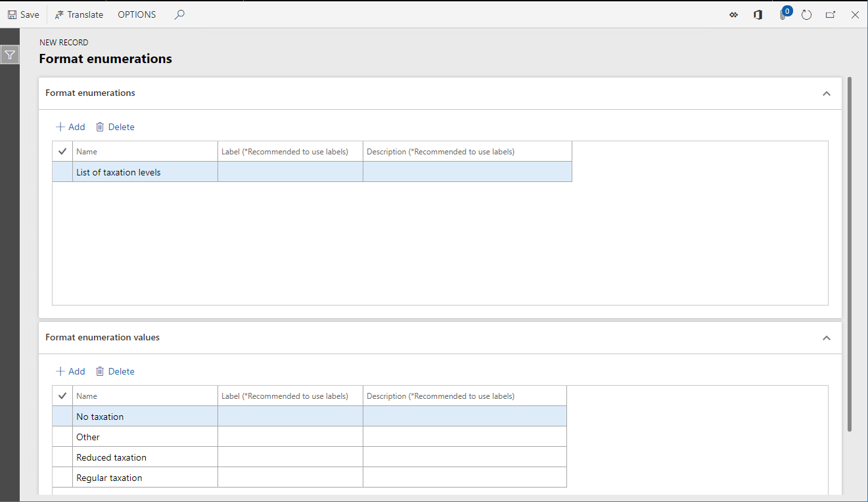Select all rows with the header checkmark in values grid
Screen dimensions: 868x502
[61, 396]
